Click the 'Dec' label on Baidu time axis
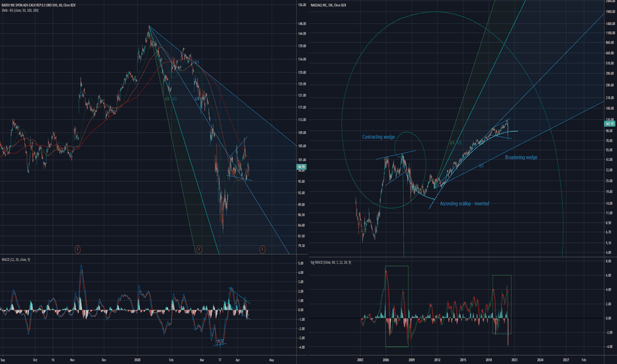 [104, 359]
